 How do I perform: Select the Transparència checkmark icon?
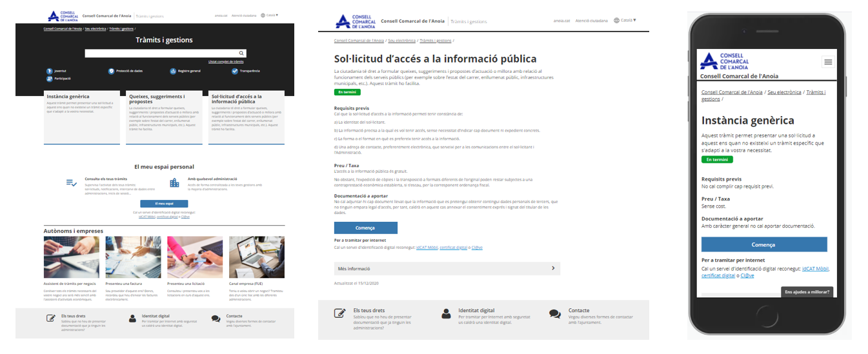[234, 71]
